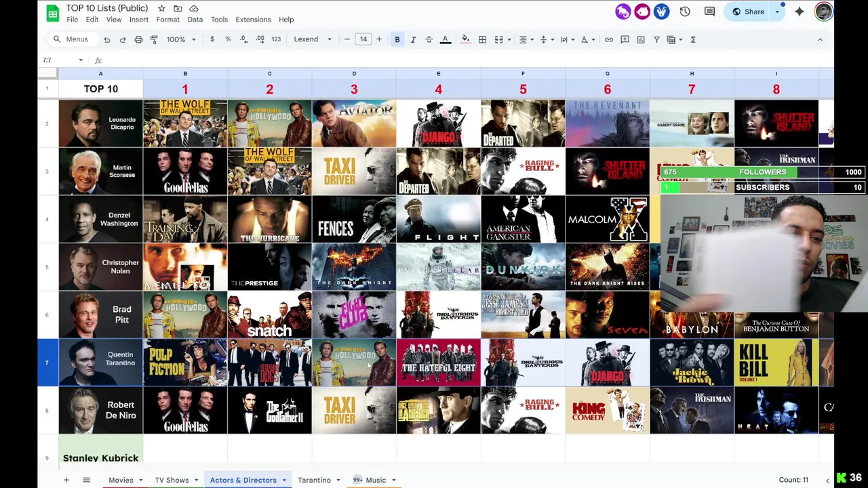
Task: Open the fill color picker
Action: click(465, 39)
